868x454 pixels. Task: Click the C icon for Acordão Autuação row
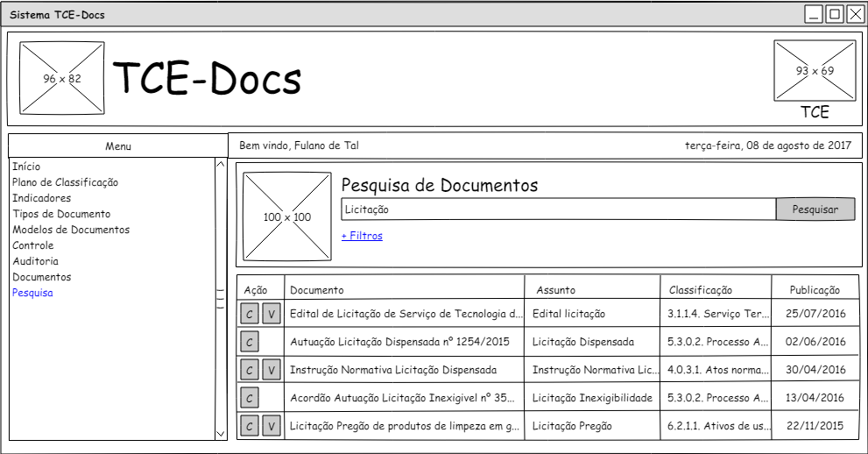pos(250,398)
